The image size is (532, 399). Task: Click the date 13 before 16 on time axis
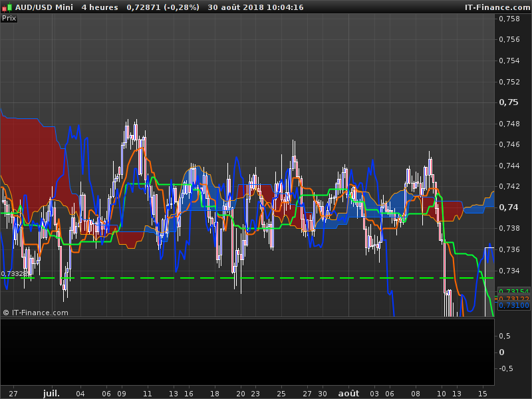point(174,394)
